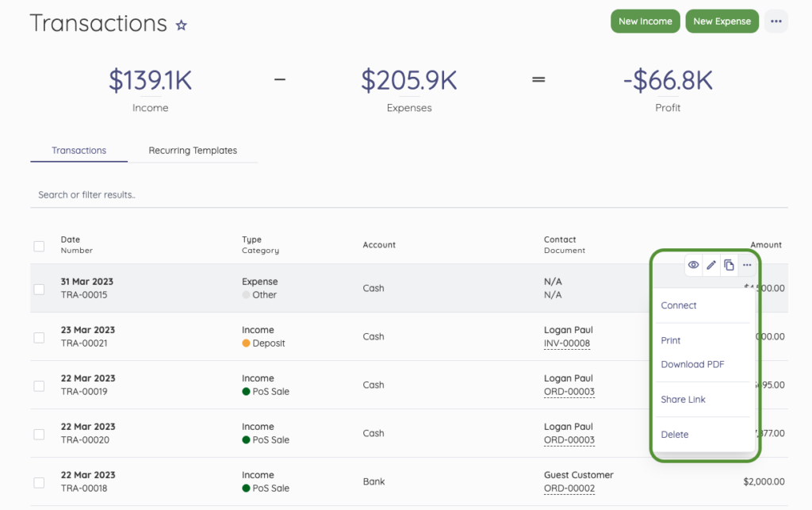Select Print from the dropdown menu
812x510 pixels.
[670, 340]
